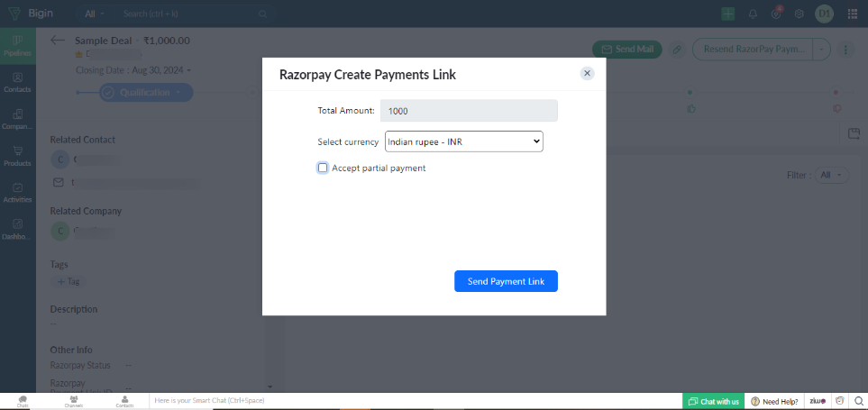Open Dashboards in the sidebar
Image resolution: width=868 pixels, height=410 pixels.
pyautogui.click(x=18, y=229)
